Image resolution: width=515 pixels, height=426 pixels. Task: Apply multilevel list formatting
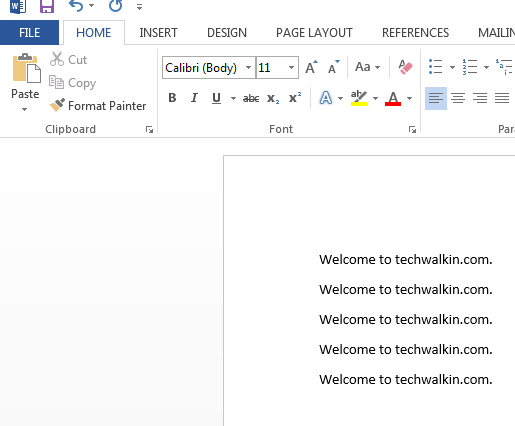pos(505,67)
